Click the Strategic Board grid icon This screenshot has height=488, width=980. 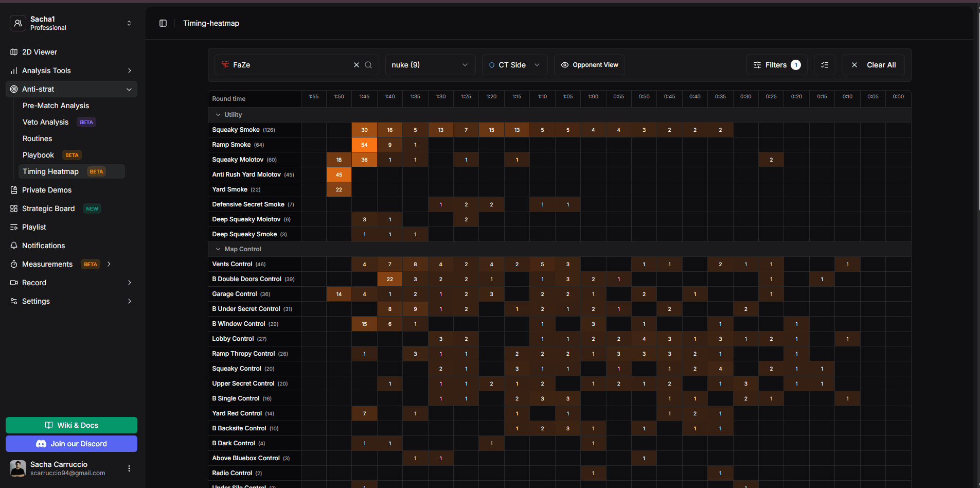click(13, 208)
